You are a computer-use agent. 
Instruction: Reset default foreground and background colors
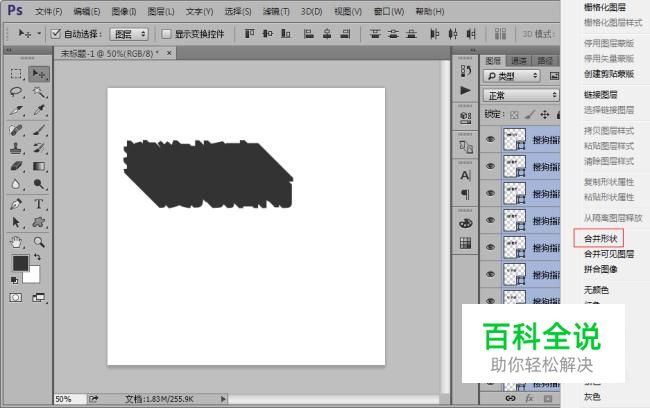[15, 281]
